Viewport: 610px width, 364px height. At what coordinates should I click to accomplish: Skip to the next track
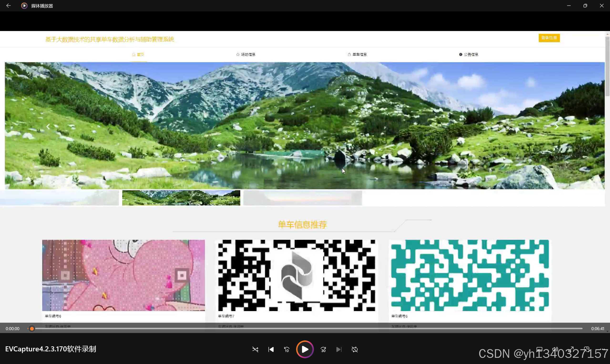click(x=339, y=349)
